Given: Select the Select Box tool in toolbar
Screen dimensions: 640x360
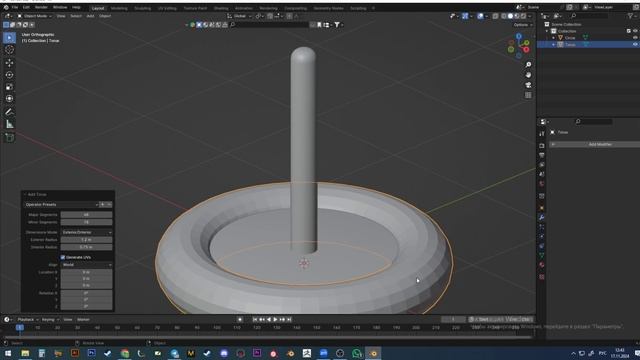Looking at the screenshot, I should pyautogui.click(x=9, y=38).
